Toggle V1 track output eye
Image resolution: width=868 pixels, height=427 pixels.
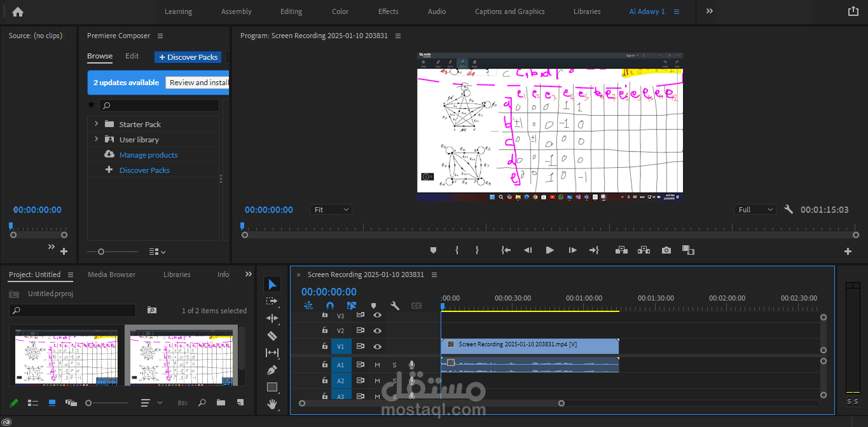[x=377, y=346]
